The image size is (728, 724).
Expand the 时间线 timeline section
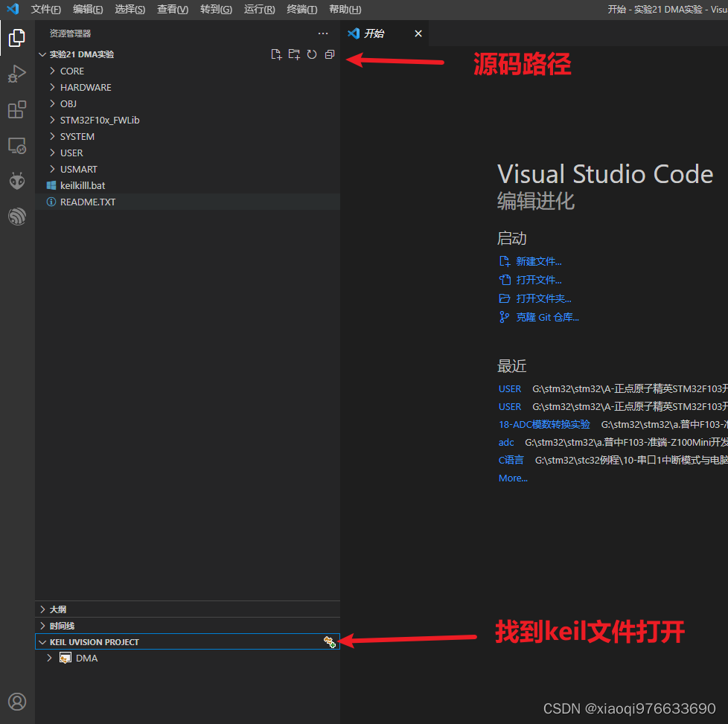[x=188, y=626]
